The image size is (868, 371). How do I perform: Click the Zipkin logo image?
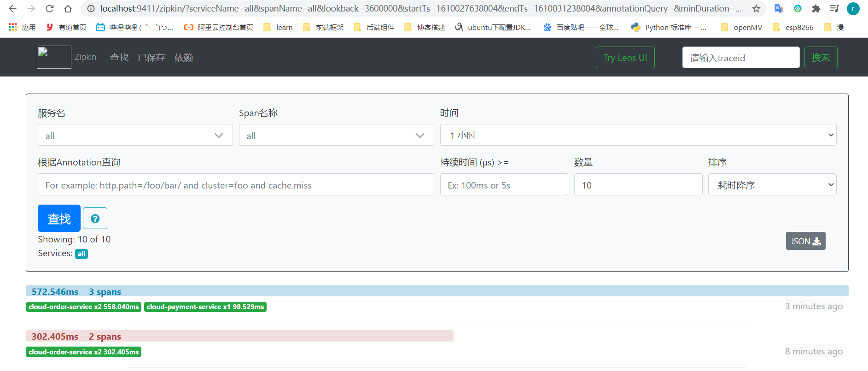(54, 57)
